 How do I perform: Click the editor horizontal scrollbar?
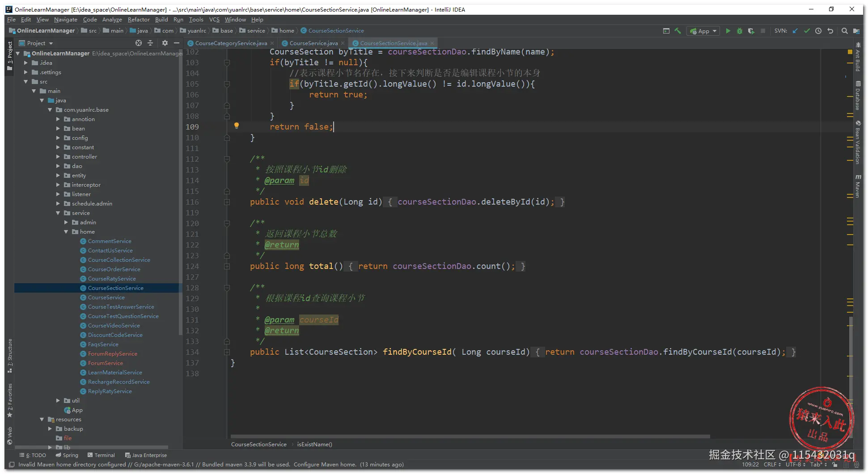[x=470, y=436]
